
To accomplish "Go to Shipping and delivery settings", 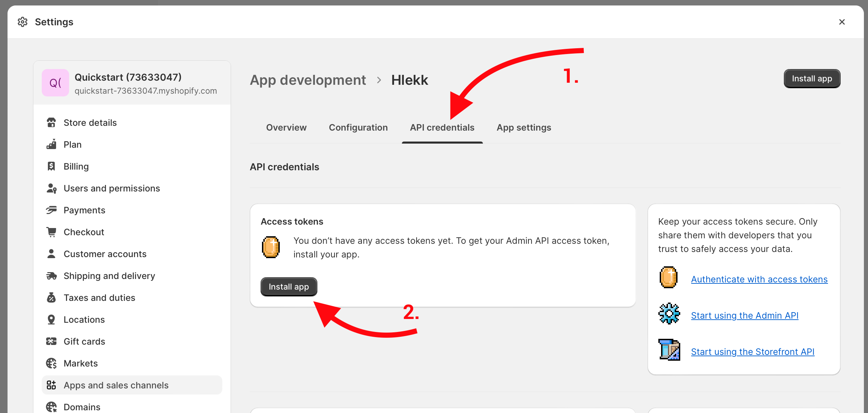I will (x=132, y=276).
